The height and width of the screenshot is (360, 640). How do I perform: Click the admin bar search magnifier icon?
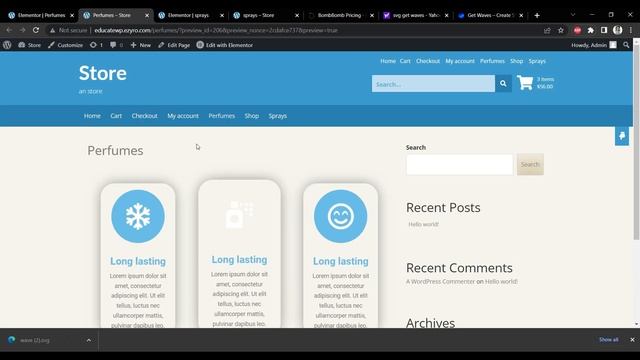[x=626, y=45]
